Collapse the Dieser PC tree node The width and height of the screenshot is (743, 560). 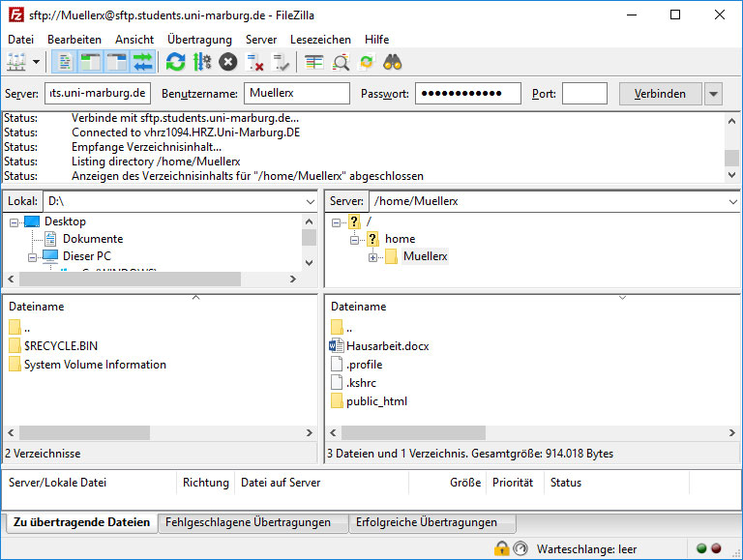(32, 257)
